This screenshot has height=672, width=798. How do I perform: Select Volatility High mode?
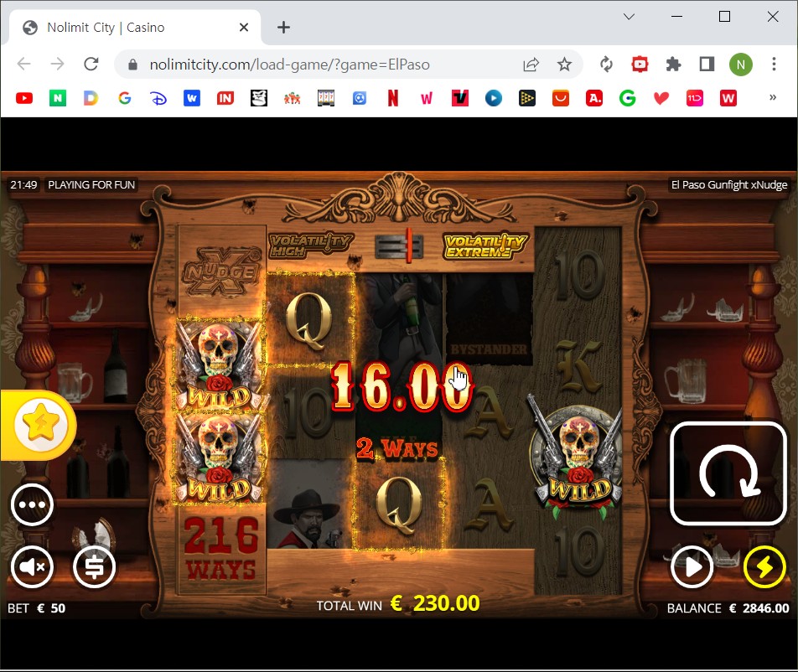310,246
